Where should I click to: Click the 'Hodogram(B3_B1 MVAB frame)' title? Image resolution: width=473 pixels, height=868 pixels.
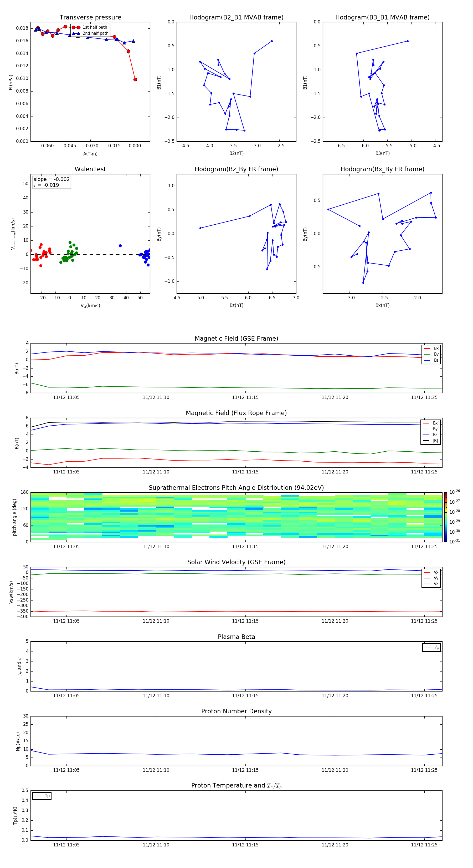tap(382, 18)
